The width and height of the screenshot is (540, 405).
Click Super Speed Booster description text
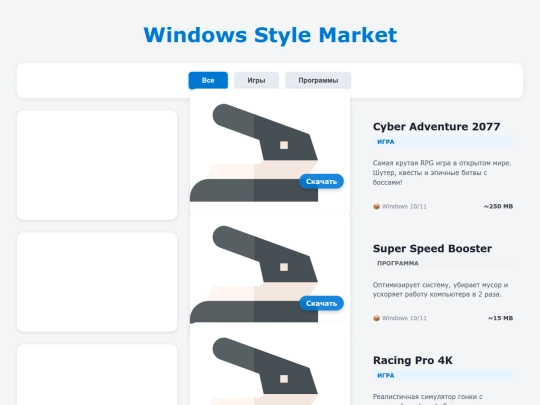click(x=440, y=290)
